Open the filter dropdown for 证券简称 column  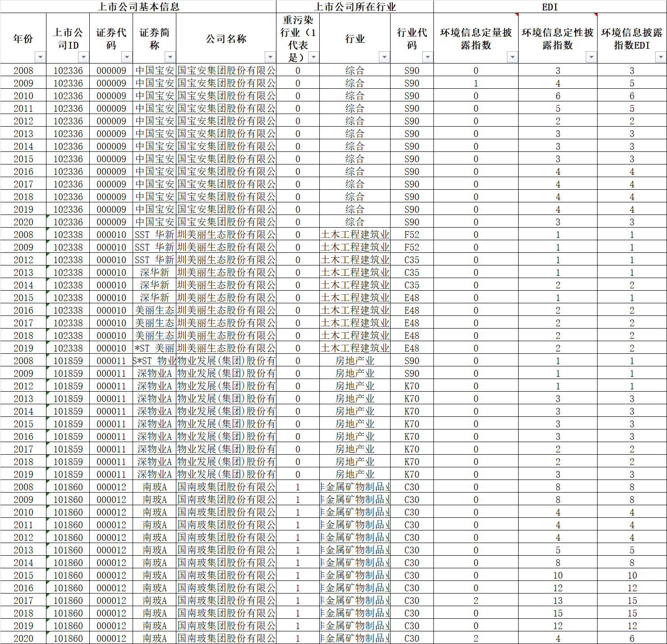click(170, 57)
